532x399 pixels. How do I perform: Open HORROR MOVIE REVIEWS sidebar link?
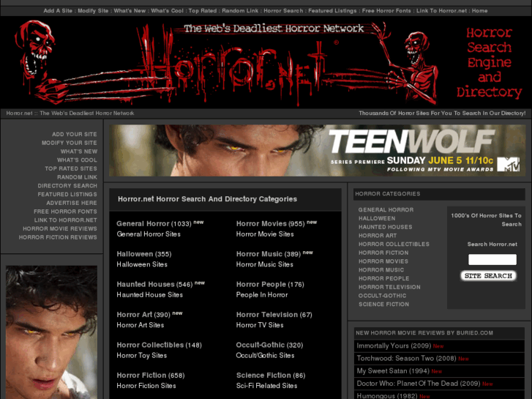pos(60,229)
